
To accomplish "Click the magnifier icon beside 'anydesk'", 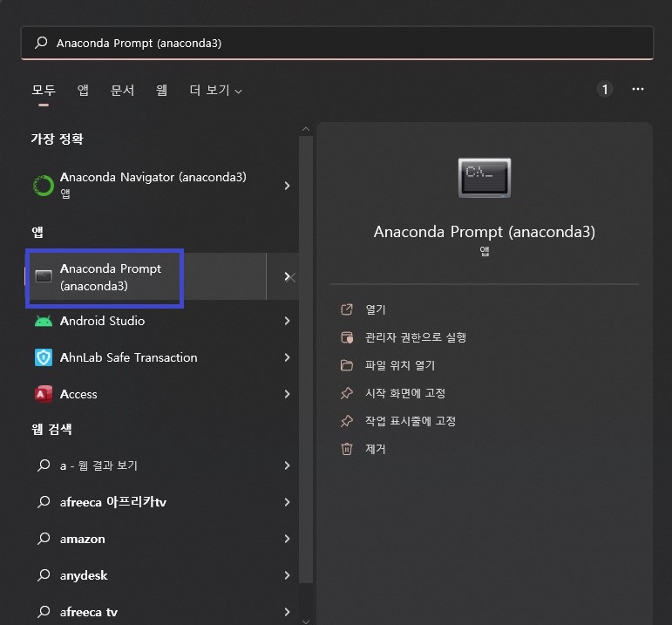I will point(44,574).
